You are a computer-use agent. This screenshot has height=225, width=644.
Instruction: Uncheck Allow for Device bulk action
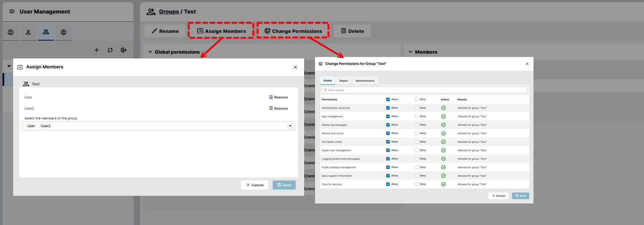point(388,133)
